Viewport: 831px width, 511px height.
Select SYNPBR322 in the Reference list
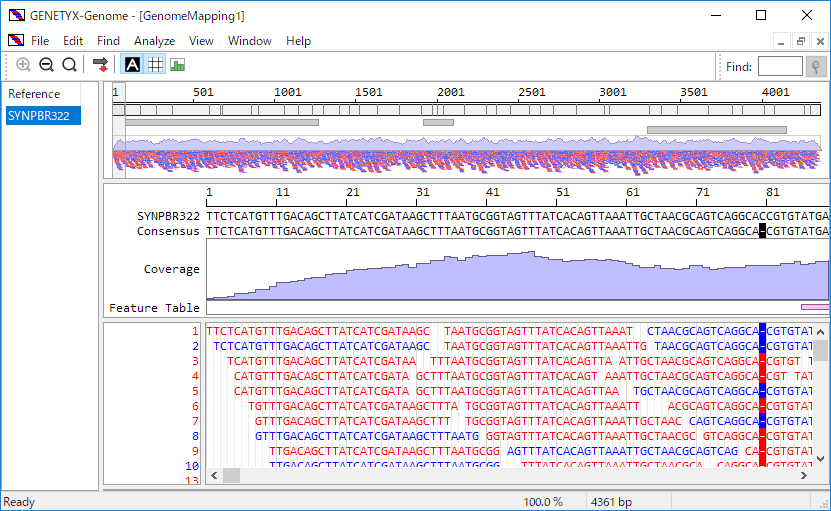click(x=43, y=116)
